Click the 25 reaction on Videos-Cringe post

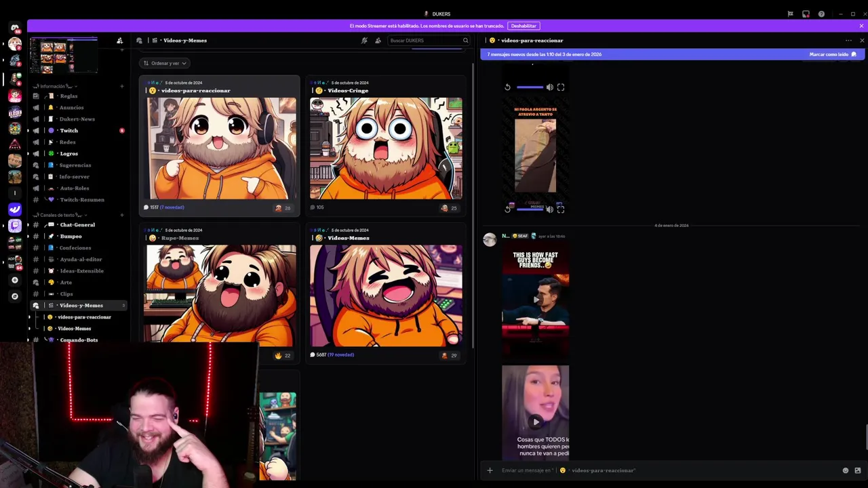coord(449,208)
